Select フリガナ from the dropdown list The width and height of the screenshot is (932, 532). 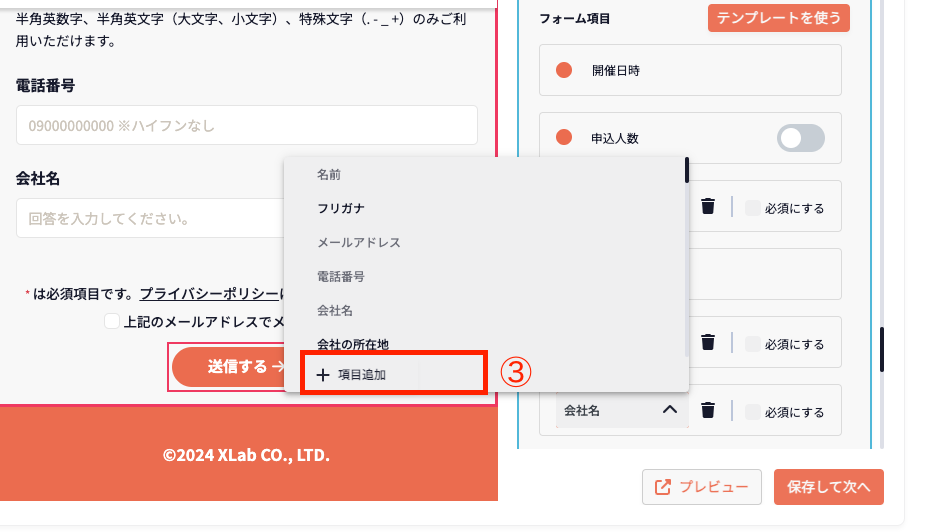pyautogui.click(x=340, y=208)
